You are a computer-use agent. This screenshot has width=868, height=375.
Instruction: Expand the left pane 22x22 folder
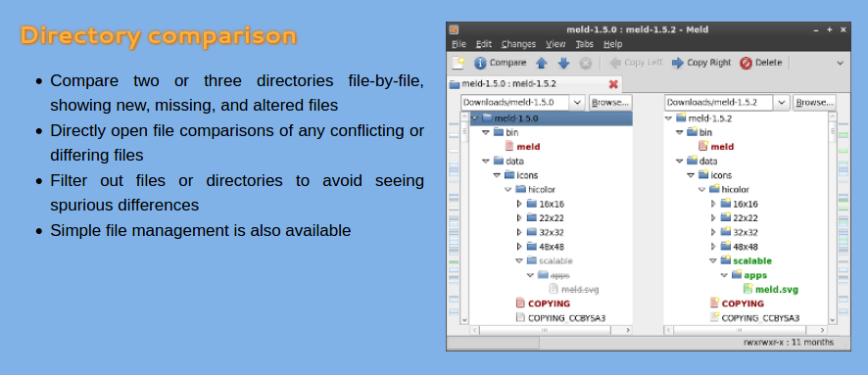click(518, 218)
